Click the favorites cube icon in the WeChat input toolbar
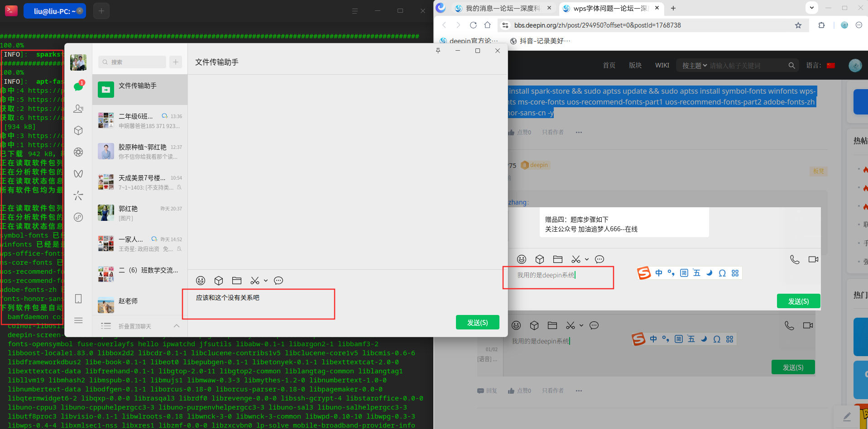This screenshot has height=429, width=868. (219, 281)
